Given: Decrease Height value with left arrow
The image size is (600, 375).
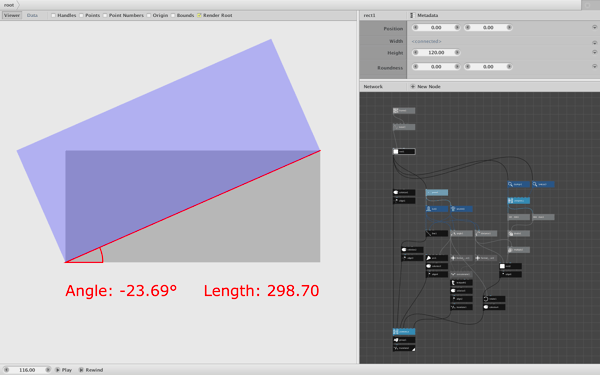Looking at the screenshot, I should [416, 52].
